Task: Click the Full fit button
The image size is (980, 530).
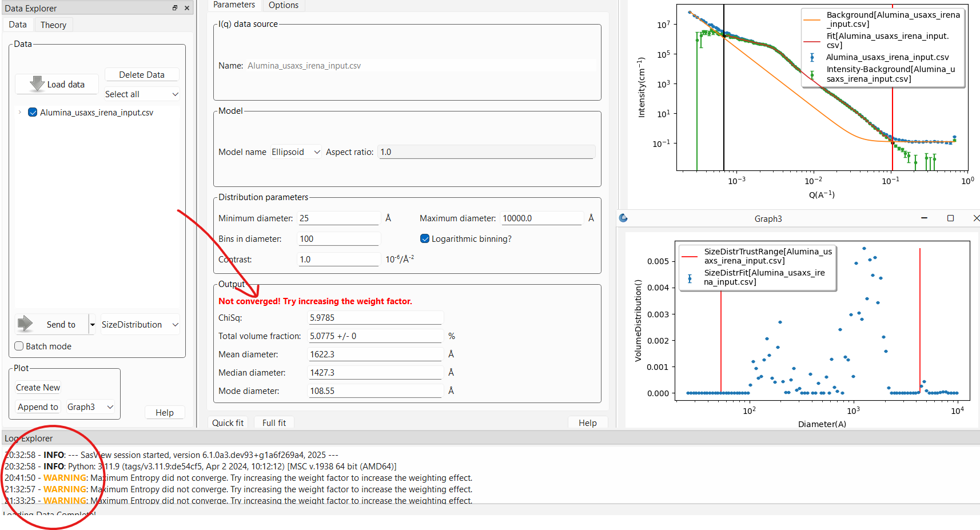Action: pos(274,423)
